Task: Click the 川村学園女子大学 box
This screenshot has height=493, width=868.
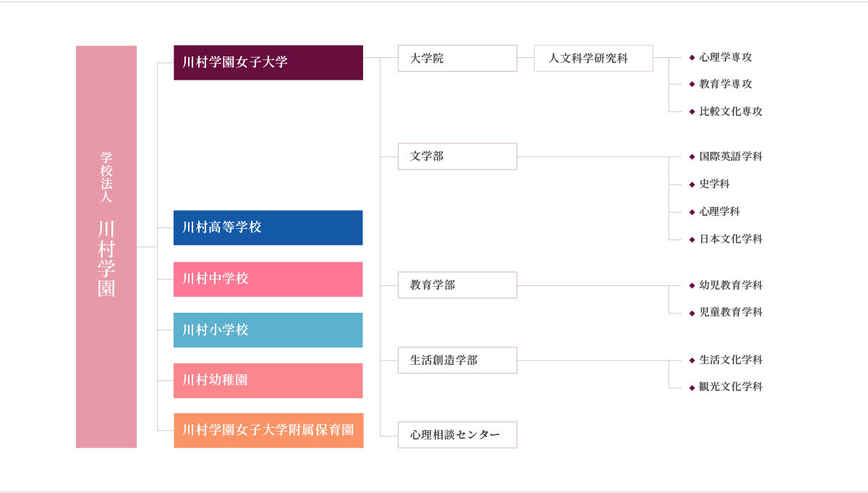Action: pyautogui.click(x=268, y=62)
